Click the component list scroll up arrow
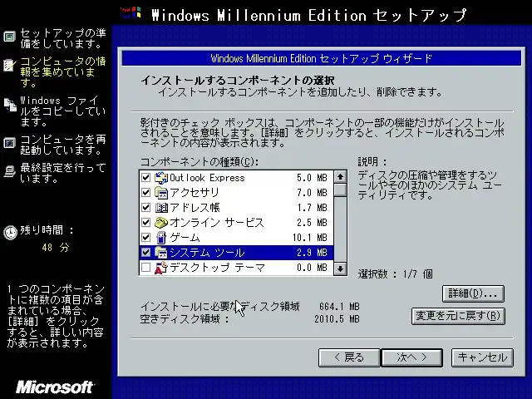This screenshot has width=532, height=399. click(340, 177)
